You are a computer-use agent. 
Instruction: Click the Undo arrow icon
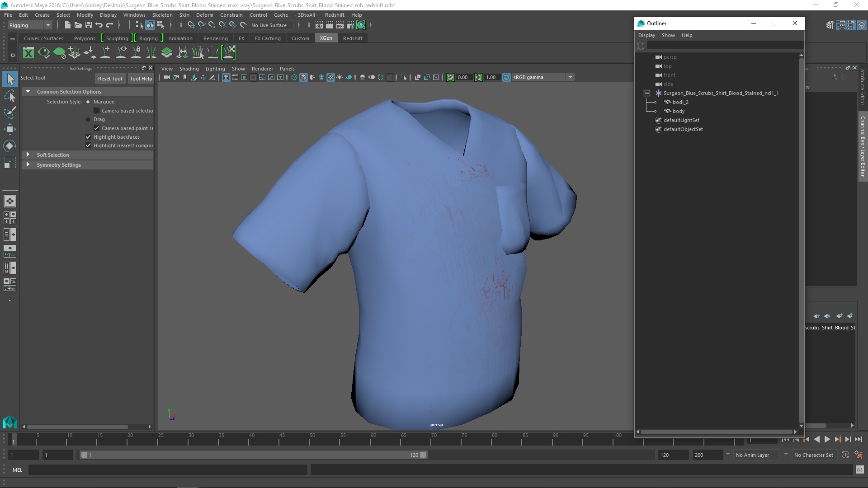click(x=99, y=25)
